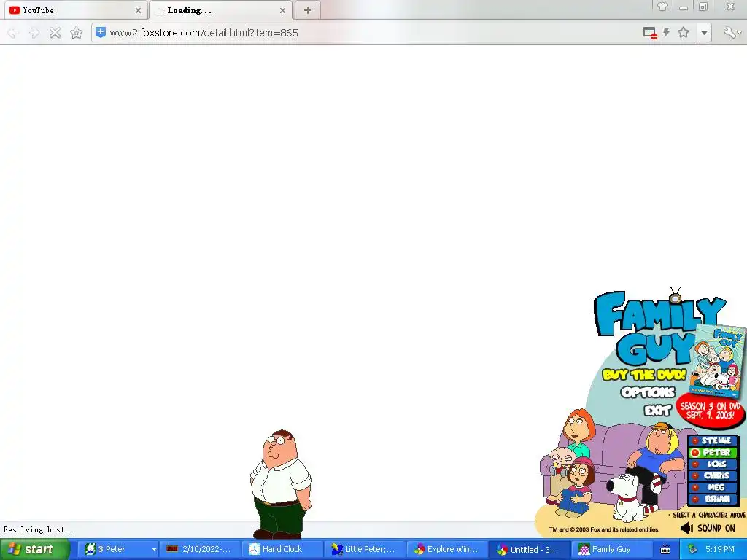Click Exit in the Family Guy panel

(x=658, y=410)
